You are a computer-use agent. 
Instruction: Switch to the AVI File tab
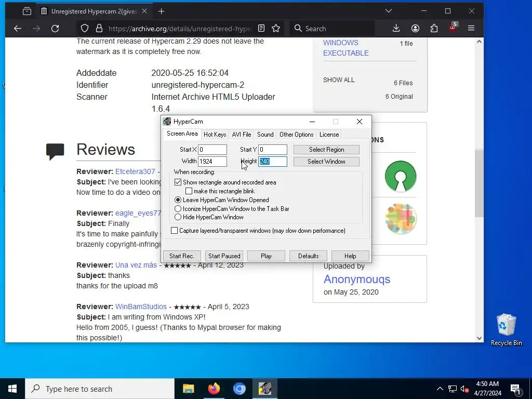coord(242,135)
